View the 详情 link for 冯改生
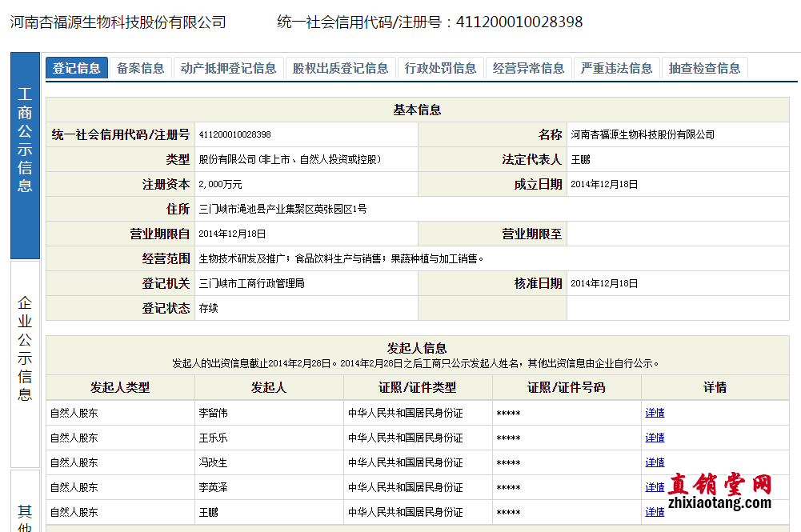801x532 pixels. tap(655, 462)
